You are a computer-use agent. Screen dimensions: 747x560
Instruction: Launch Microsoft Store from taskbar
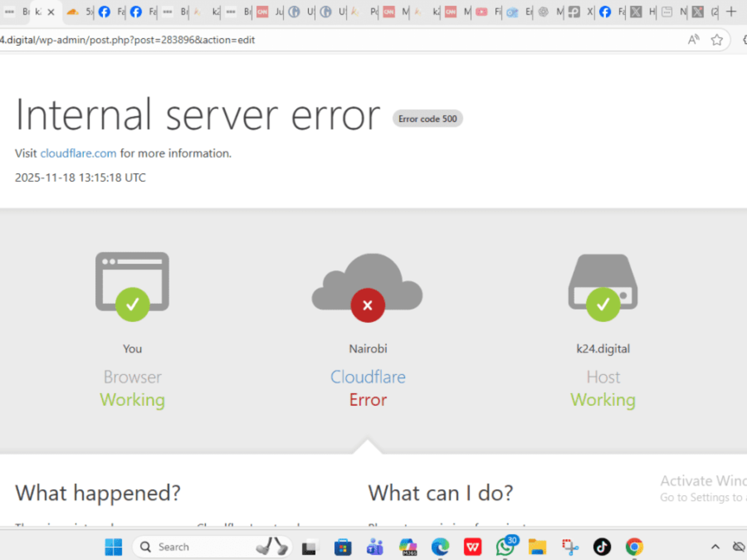(x=343, y=547)
